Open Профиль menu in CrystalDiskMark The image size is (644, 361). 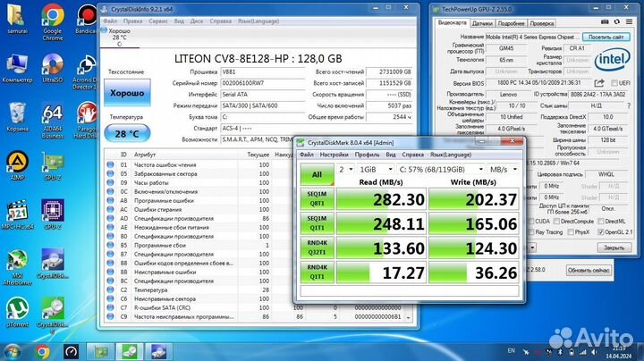tap(367, 155)
